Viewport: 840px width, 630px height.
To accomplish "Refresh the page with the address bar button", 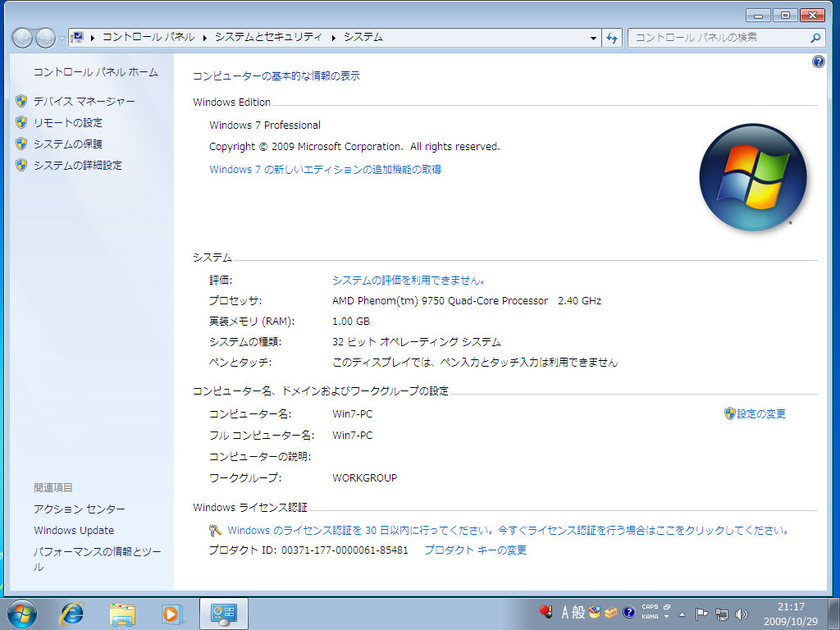I will tap(612, 38).
